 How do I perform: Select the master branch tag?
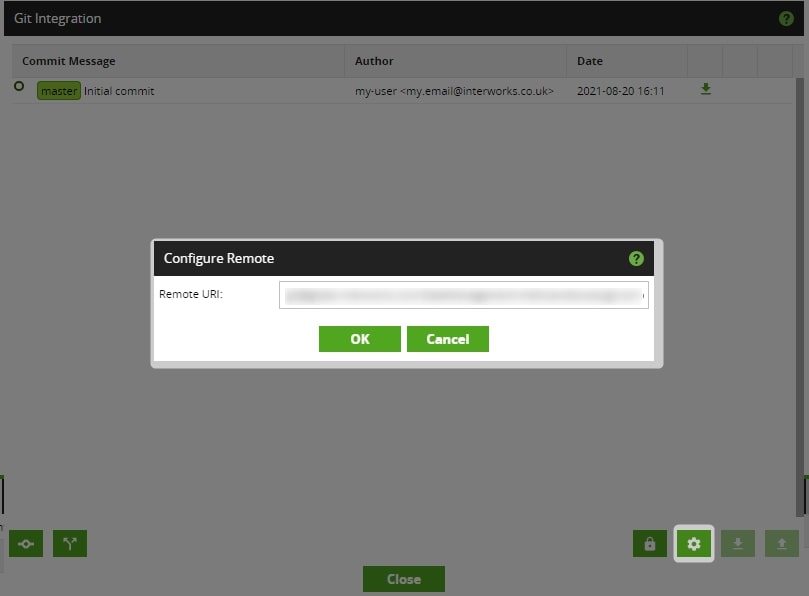(x=59, y=91)
